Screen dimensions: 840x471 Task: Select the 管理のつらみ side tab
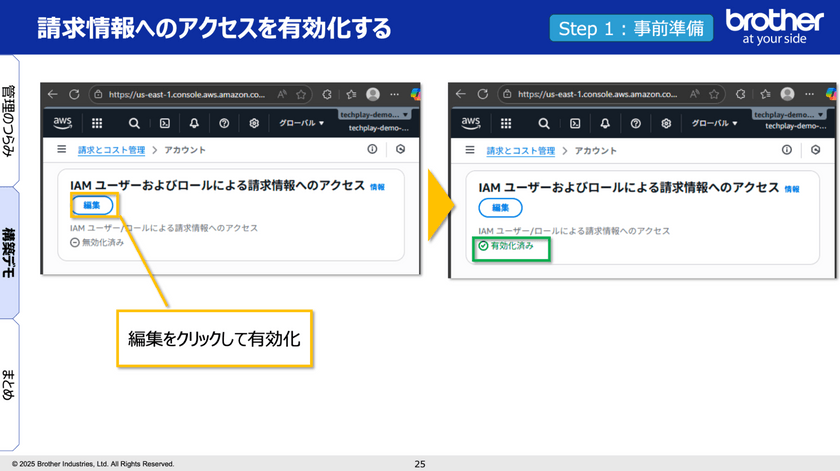click(9, 120)
